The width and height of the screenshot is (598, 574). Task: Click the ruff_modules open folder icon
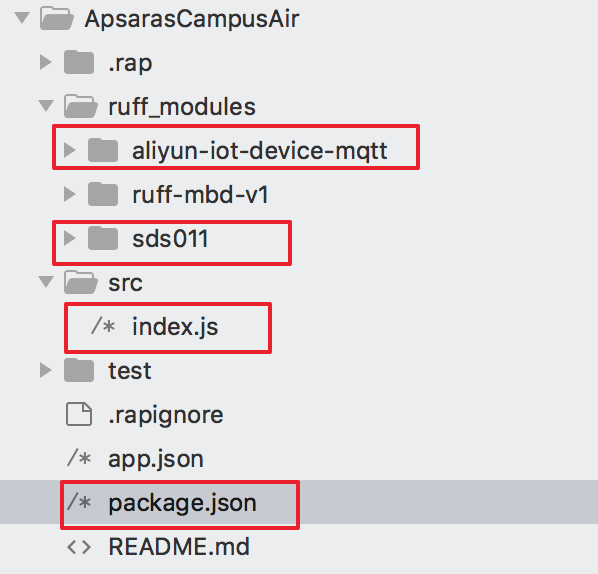[80, 106]
